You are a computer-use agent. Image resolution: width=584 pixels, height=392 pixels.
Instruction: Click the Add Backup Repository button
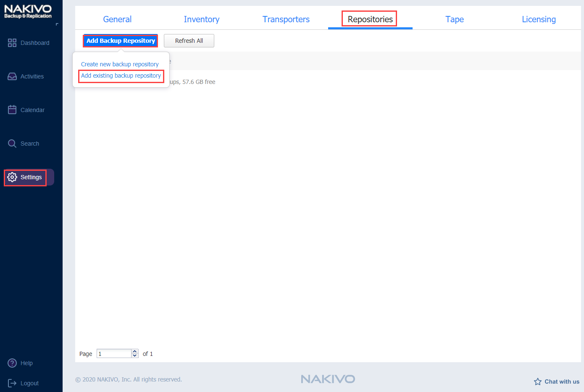click(121, 41)
